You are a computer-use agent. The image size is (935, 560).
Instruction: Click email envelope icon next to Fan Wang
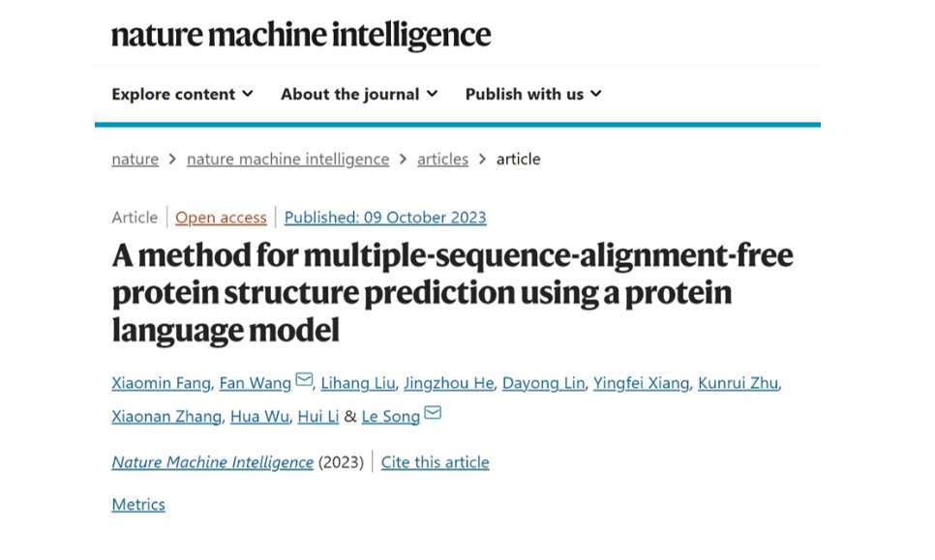tap(304, 381)
